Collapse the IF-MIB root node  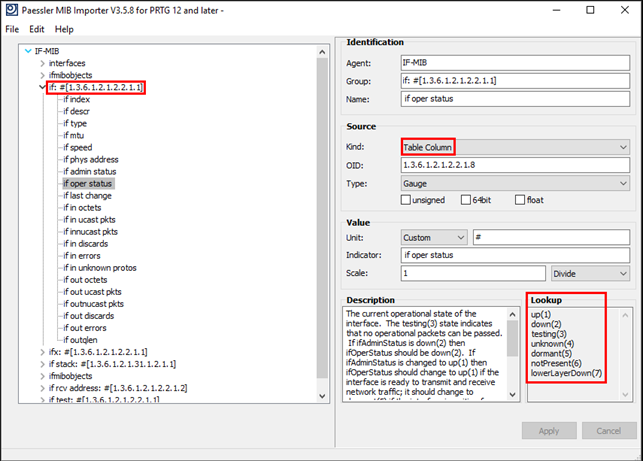point(28,51)
